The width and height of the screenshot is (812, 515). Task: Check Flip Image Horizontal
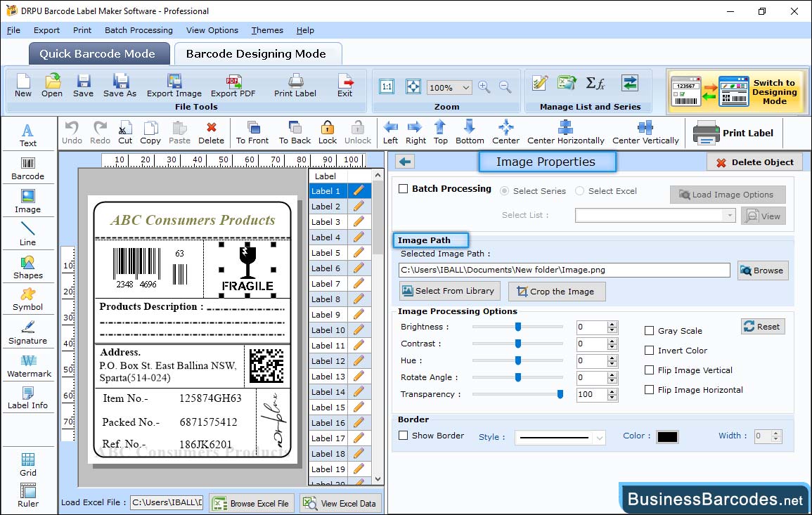(x=649, y=390)
